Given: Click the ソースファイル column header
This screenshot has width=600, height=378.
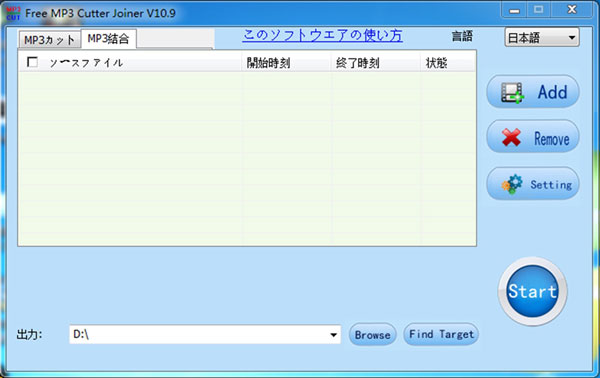Looking at the screenshot, I should (x=130, y=62).
